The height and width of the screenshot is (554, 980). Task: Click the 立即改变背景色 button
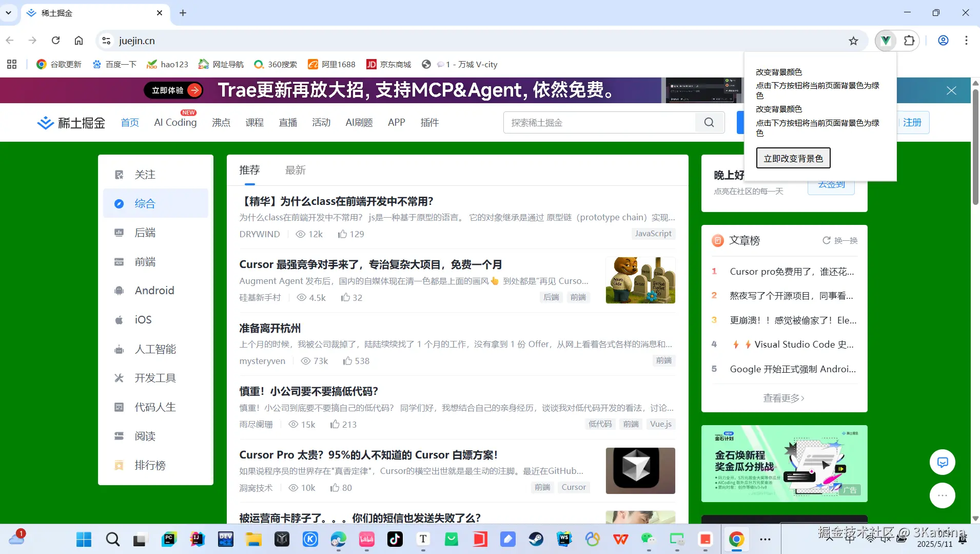pos(793,158)
